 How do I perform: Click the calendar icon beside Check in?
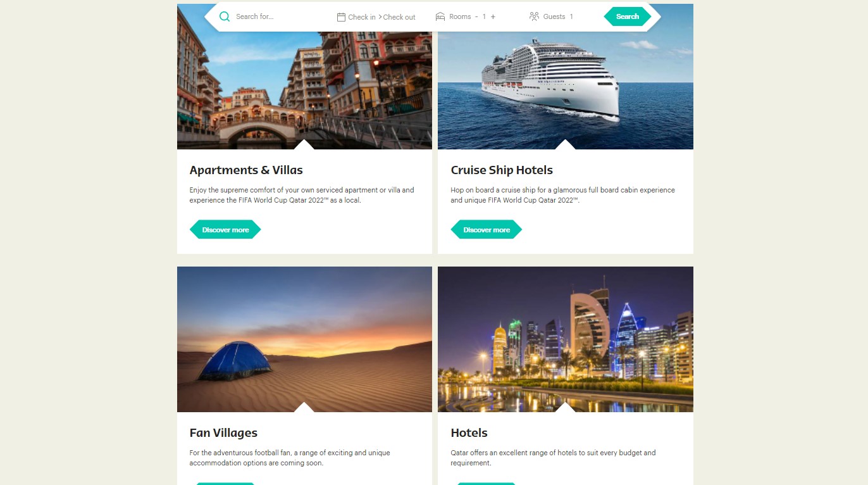point(341,17)
